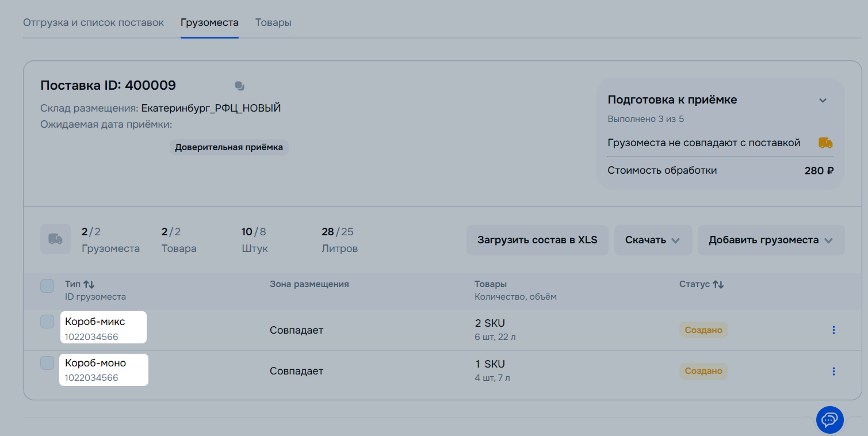Switch to Отгрузка и список поставок tab
Viewport: 868px width, 436px height.
click(x=93, y=23)
